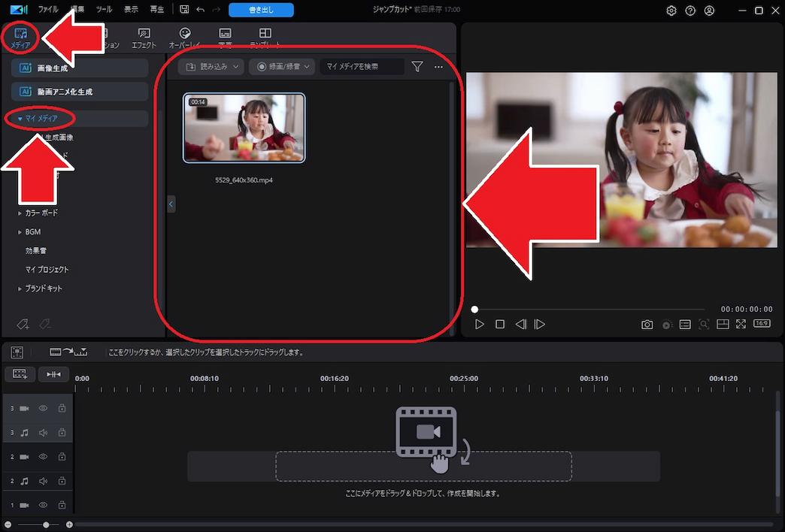Open the 再生 menu
The width and height of the screenshot is (785, 532).
[156, 10]
